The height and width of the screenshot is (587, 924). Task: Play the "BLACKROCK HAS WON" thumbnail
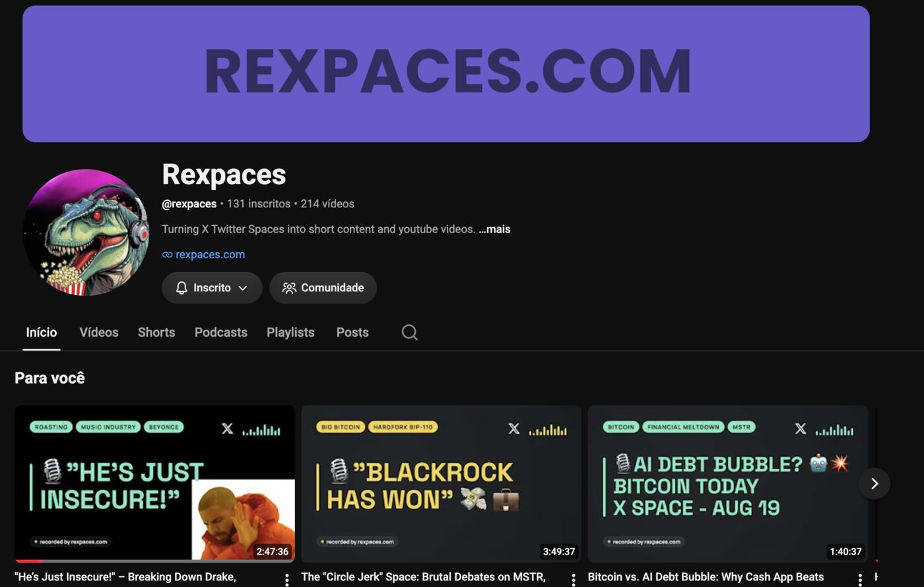pyautogui.click(x=441, y=483)
